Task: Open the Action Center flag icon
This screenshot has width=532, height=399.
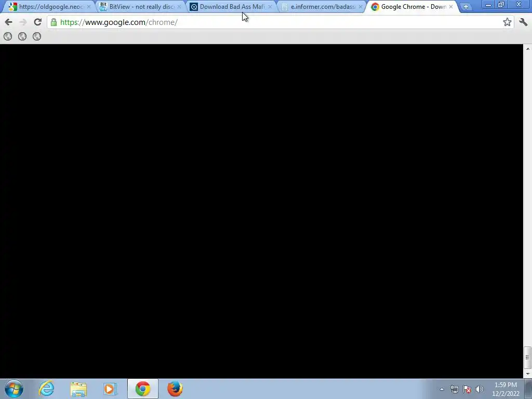Action: click(x=467, y=389)
